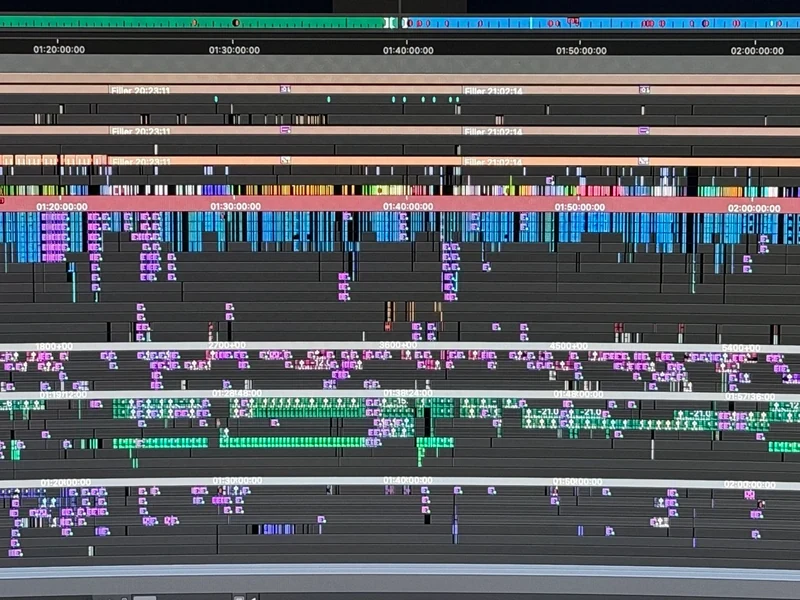
Task: Select the black-and-white circle marker on the green bar
Action: click(236, 22)
